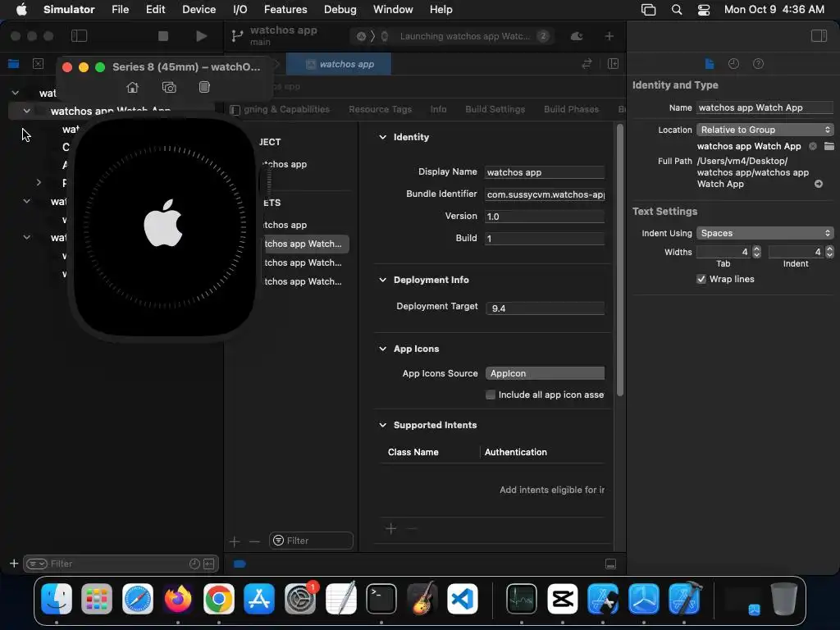Add editor split pane icon
Screen dimensions: 840x630
click(x=613, y=64)
